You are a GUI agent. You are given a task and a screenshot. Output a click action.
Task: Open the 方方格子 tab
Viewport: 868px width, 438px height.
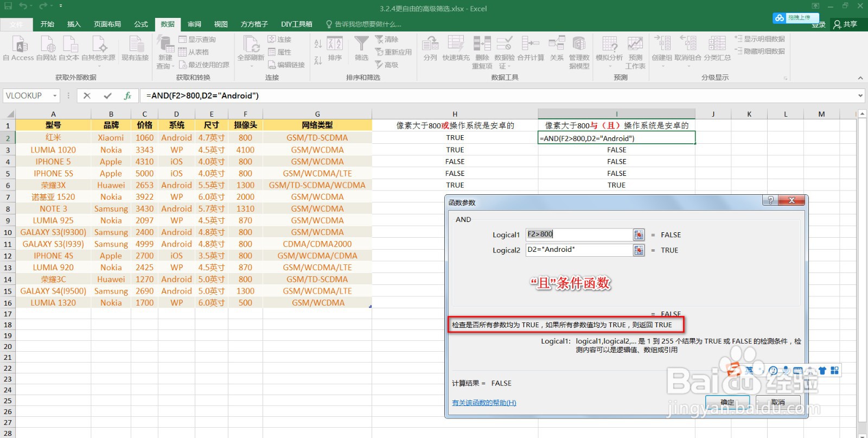point(254,24)
